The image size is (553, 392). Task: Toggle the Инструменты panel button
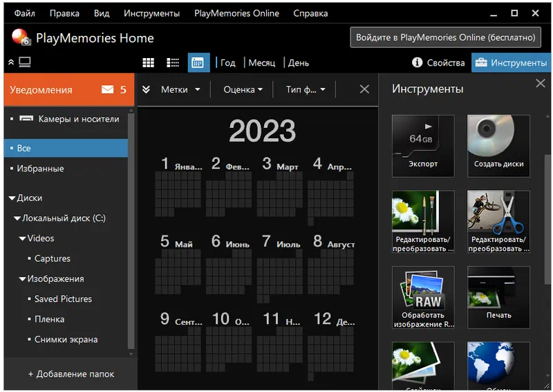pos(511,63)
